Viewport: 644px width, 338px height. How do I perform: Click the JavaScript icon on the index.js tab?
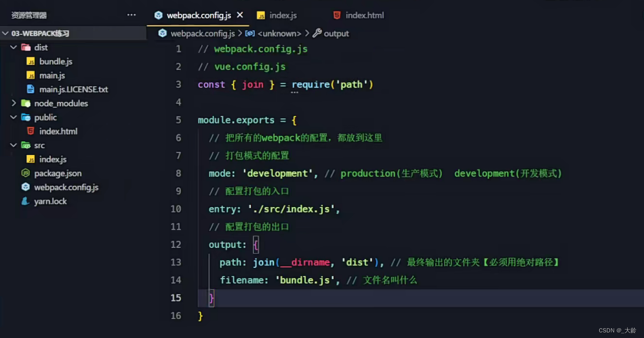point(262,15)
